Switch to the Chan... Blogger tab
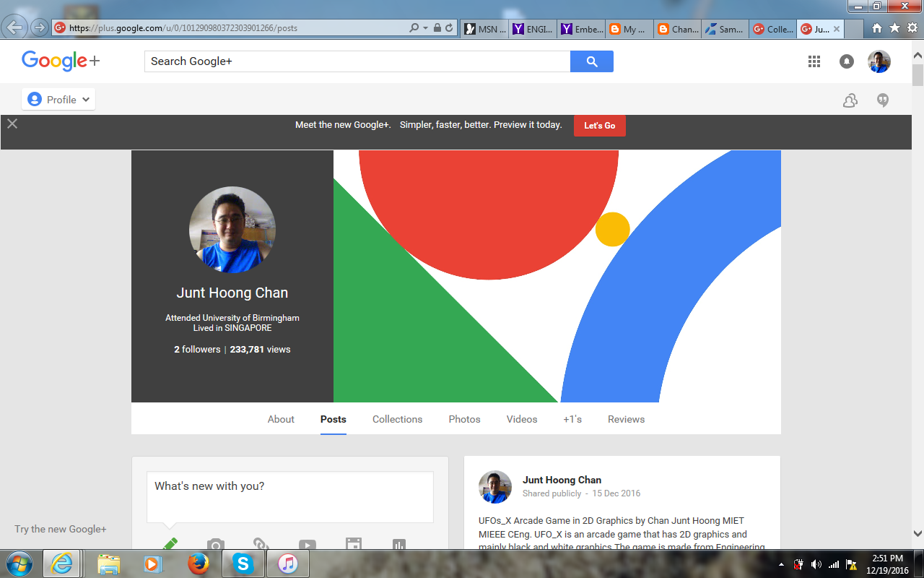The image size is (924, 578). 678,29
